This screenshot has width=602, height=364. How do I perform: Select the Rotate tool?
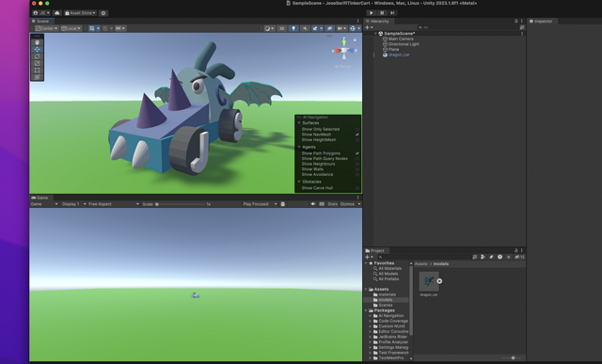pos(38,56)
